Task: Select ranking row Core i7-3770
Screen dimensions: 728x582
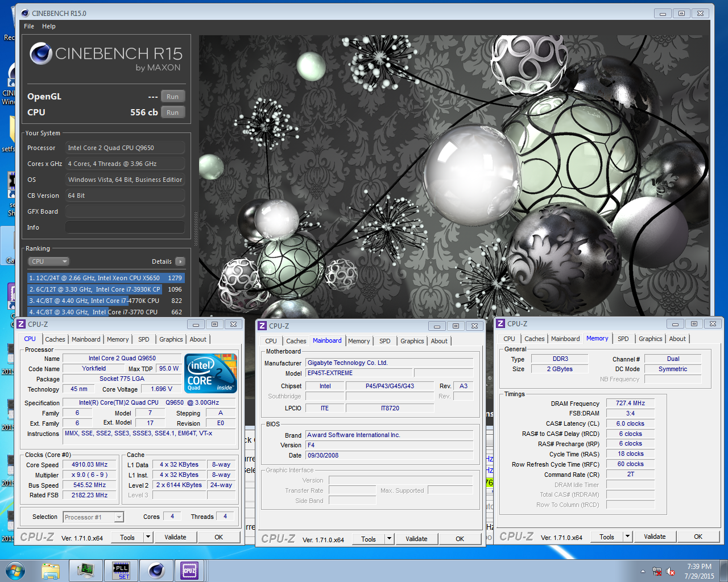Action: tap(106, 312)
